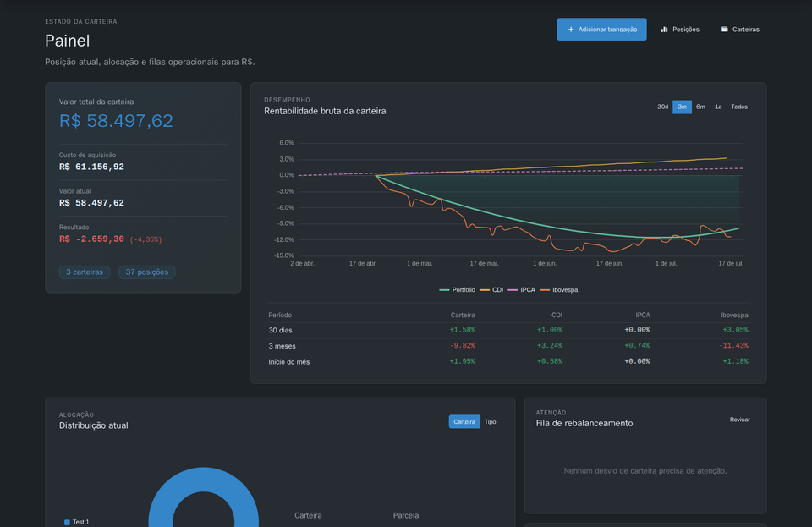Image resolution: width=812 pixels, height=527 pixels.
Task: Toggle IPCA series in chart legend
Action: [522, 290]
